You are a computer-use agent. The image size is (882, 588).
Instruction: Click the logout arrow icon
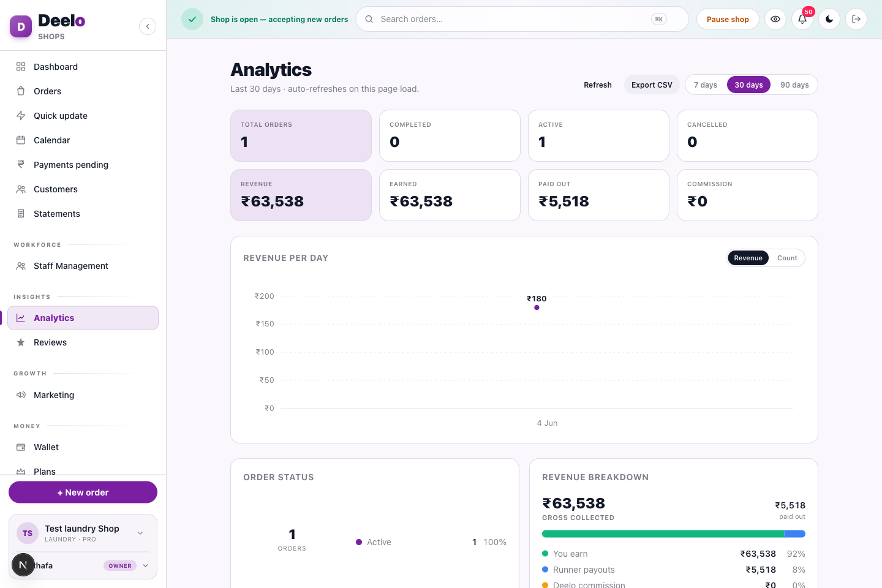click(856, 19)
